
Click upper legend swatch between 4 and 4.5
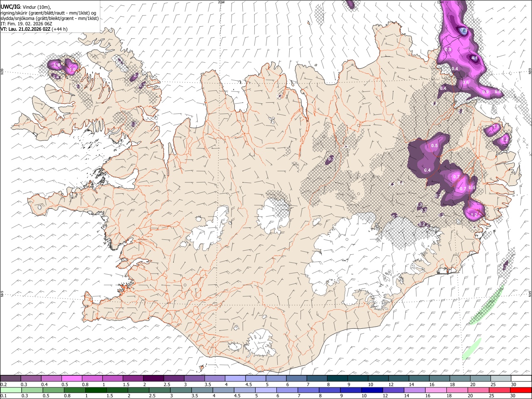[x=235, y=379]
